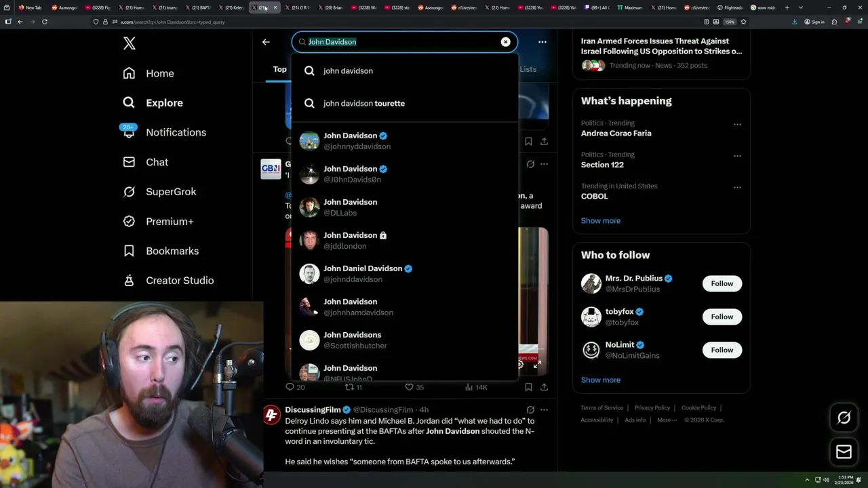
Task: Click the X logo in the sidebar
Action: tap(129, 44)
